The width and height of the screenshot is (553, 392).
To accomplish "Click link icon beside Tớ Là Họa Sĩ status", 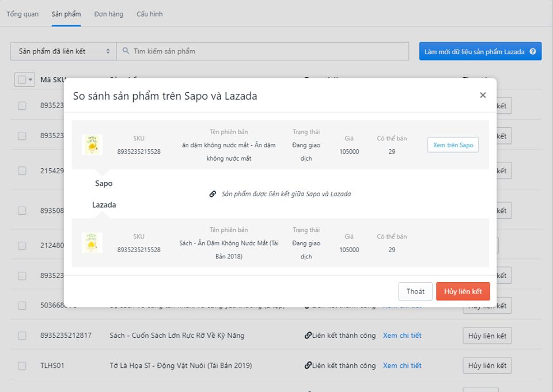I will point(308,366).
